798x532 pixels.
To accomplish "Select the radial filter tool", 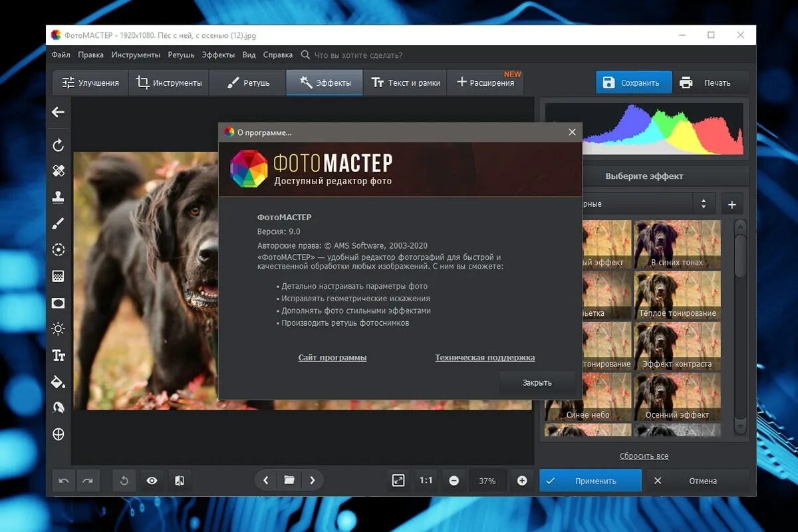I will 59,250.
